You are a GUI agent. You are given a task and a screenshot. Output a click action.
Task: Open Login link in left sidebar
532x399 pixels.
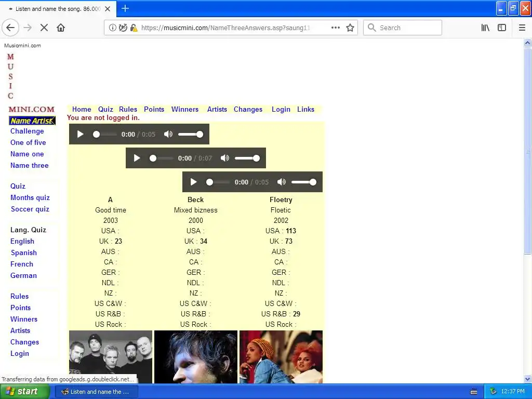[x=20, y=353]
